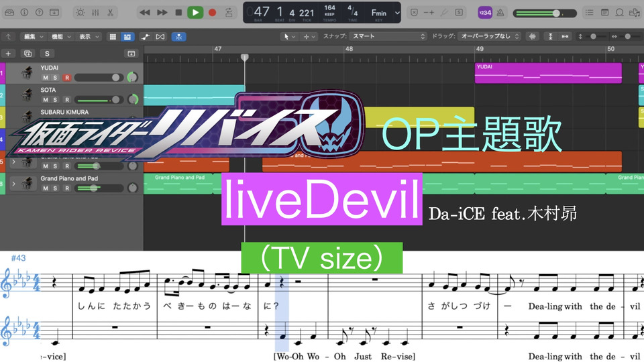Toggle the transport Solo S button
The height and width of the screenshot is (362, 644).
(x=459, y=12)
